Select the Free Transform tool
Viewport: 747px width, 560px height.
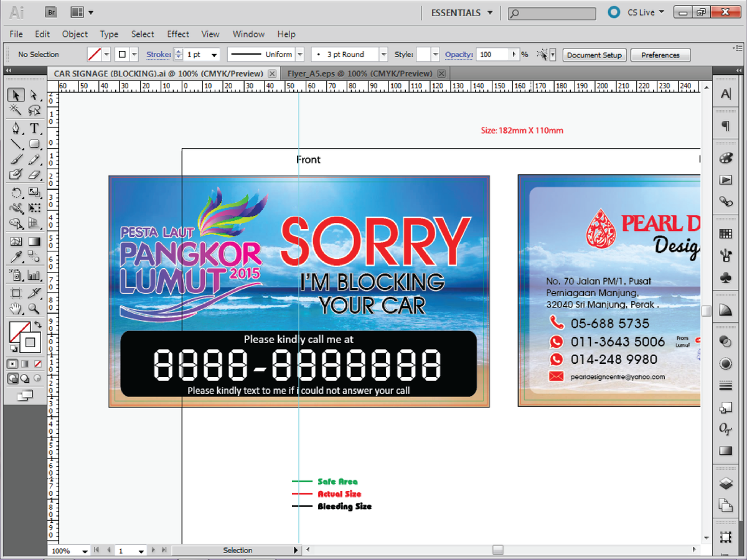[34, 208]
